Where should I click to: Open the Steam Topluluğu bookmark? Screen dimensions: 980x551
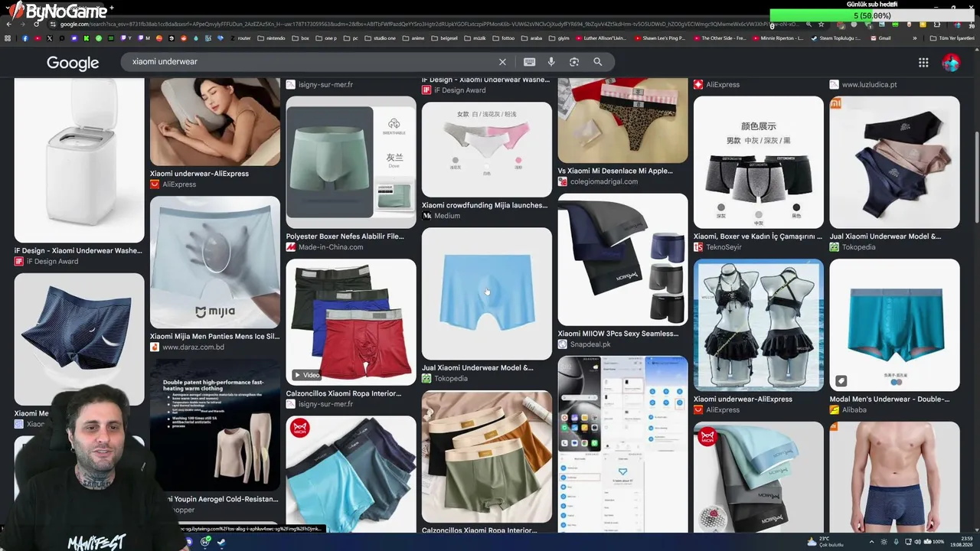click(837, 38)
